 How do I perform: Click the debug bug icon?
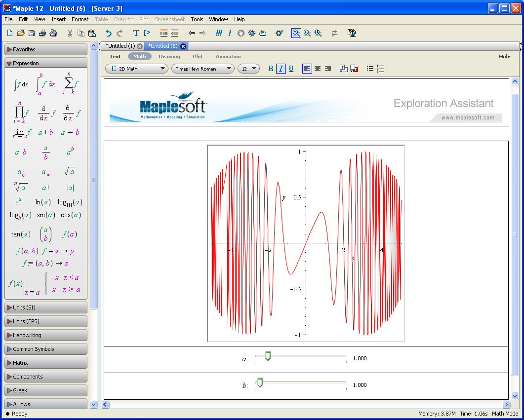coord(252,33)
